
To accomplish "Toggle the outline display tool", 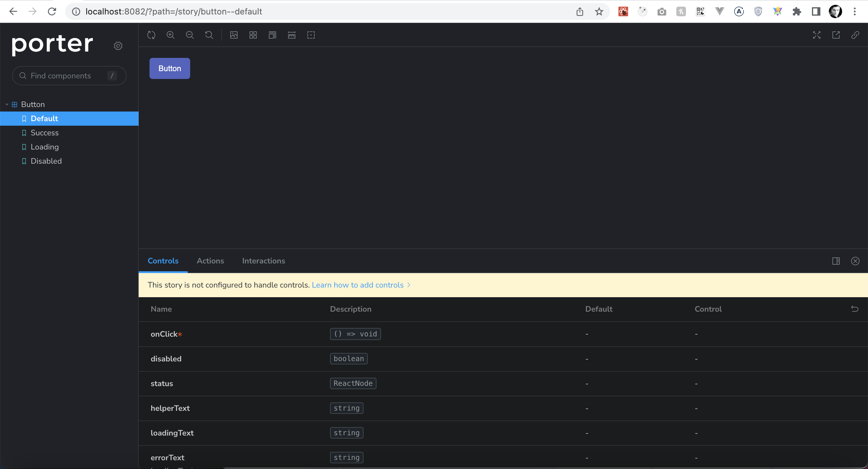I will tap(311, 35).
